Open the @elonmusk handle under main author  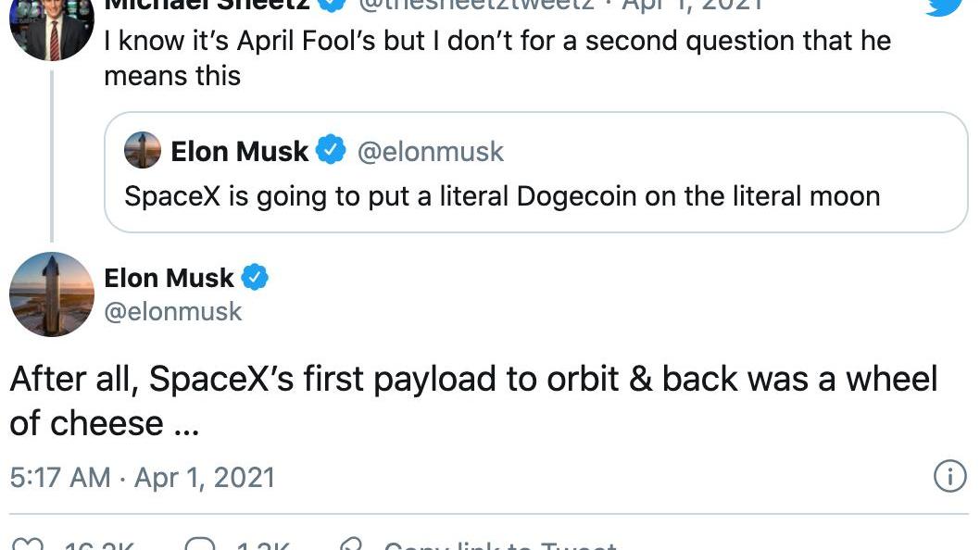point(173,311)
